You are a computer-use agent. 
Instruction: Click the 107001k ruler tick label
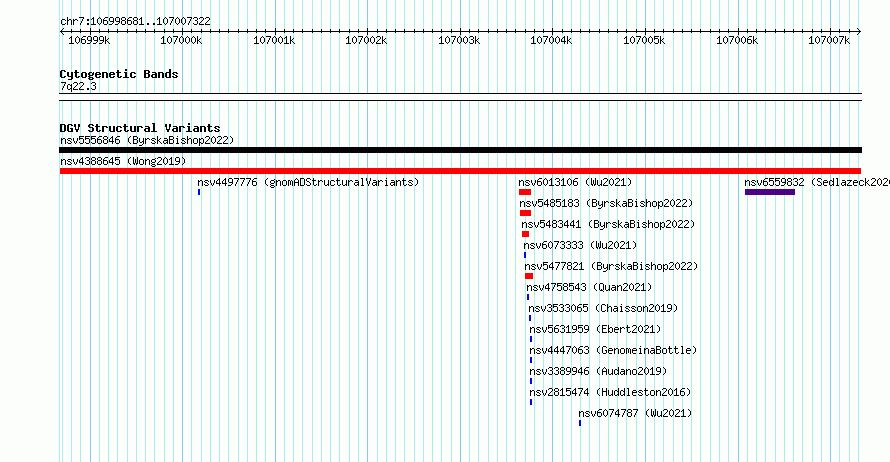point(274,40)
